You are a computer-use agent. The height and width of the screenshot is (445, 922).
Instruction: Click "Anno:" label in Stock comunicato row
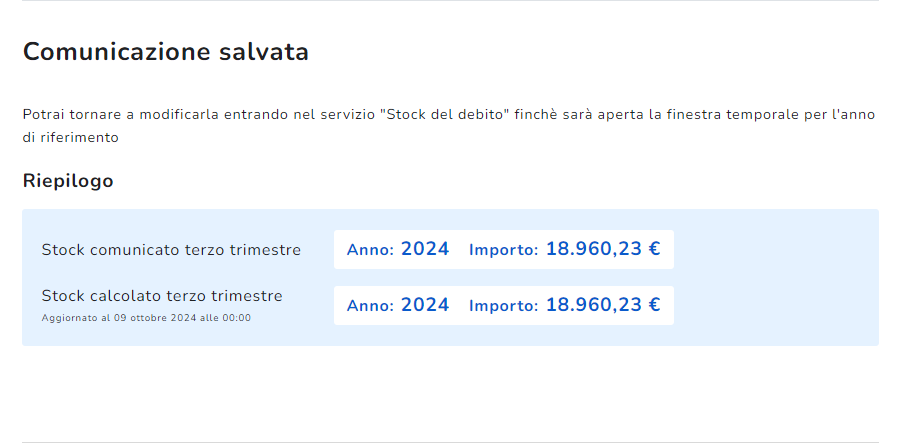point(370,250)
